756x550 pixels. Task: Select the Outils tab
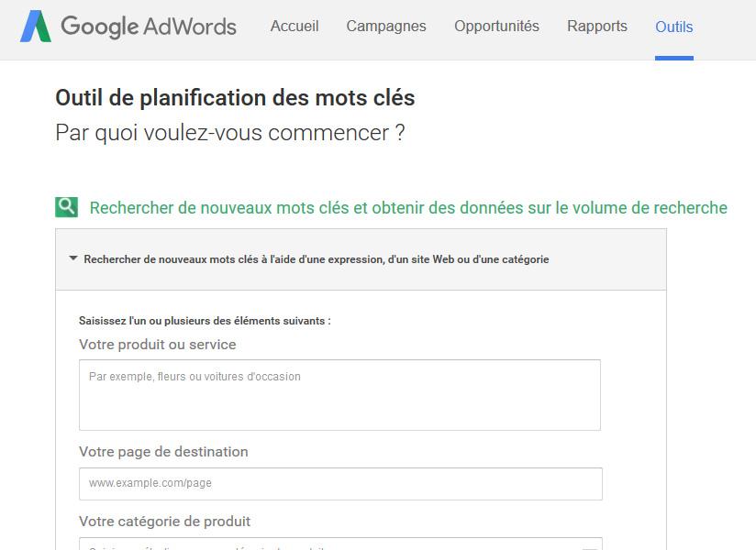674,27
